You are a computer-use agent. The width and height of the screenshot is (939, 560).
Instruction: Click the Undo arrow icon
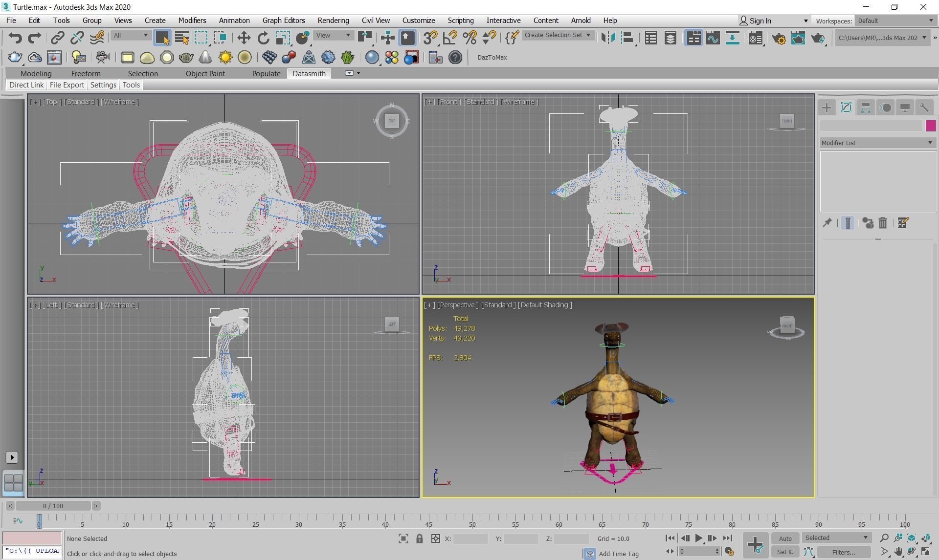[15, 38]
